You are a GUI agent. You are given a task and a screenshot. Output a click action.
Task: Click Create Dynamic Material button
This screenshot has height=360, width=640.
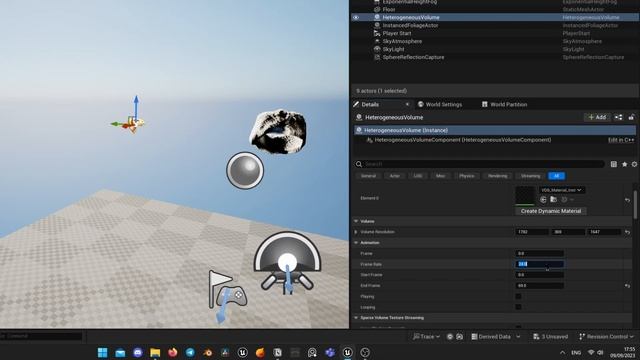[551, 211]
